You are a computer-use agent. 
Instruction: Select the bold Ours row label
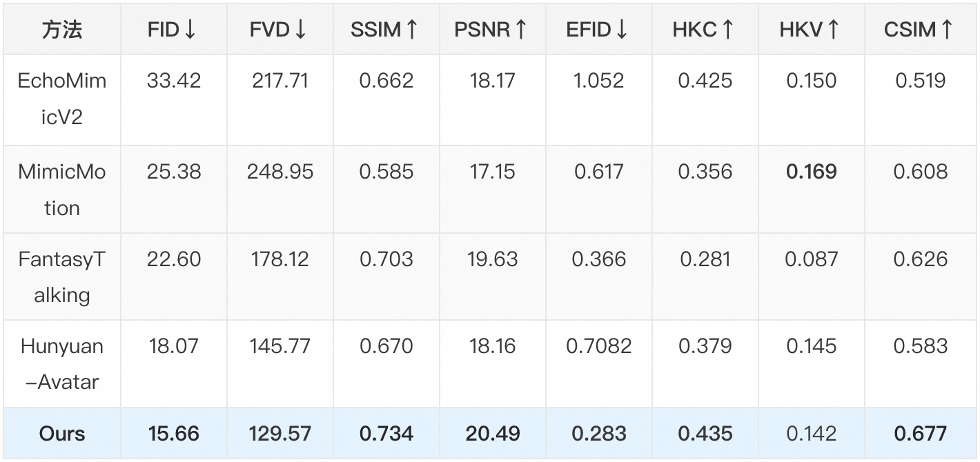pos(62,434)
